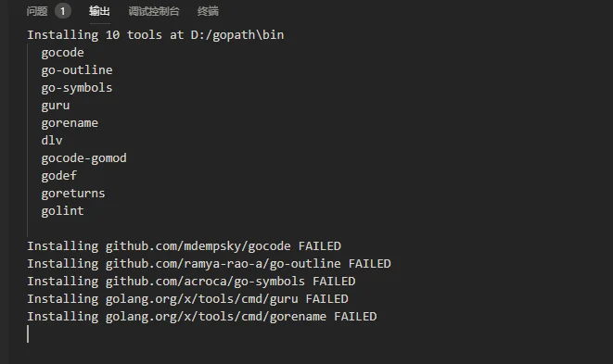This screenshot has width=613, height=364.
Task: Click the go-symbols line in the output
Action: click(x=77, y=88)
